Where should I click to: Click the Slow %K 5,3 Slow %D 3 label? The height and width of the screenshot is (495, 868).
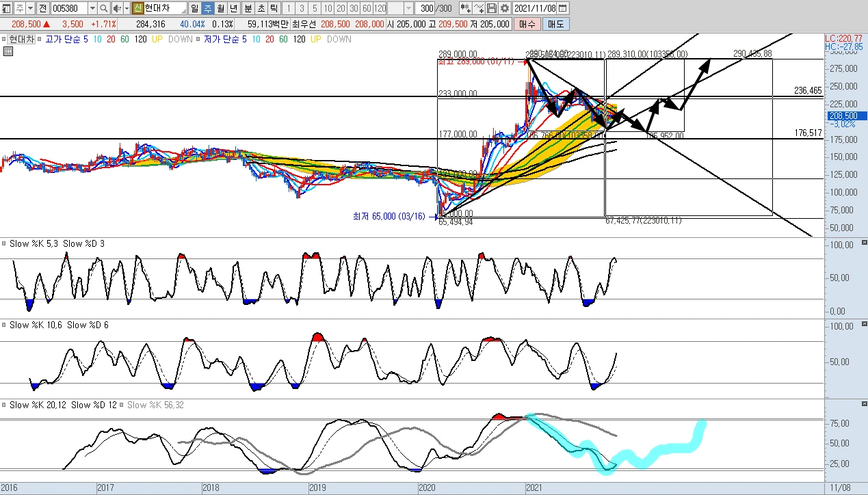point(56,243)
